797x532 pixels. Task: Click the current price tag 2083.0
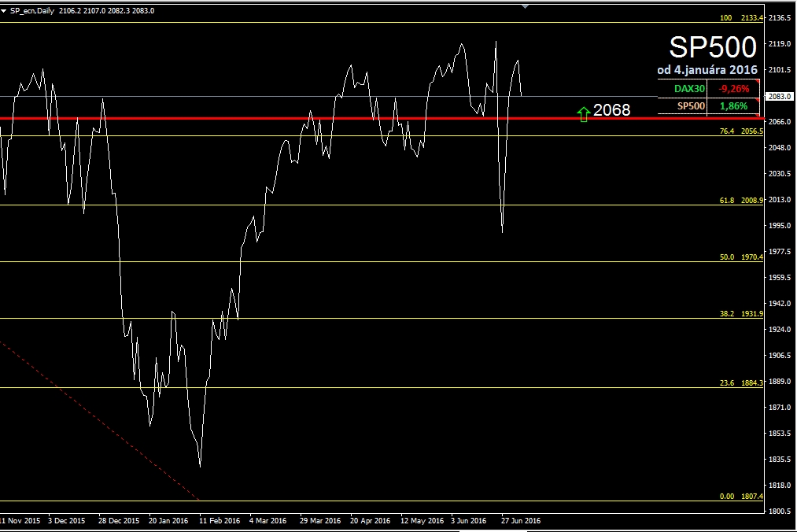[x=780, y=96]
